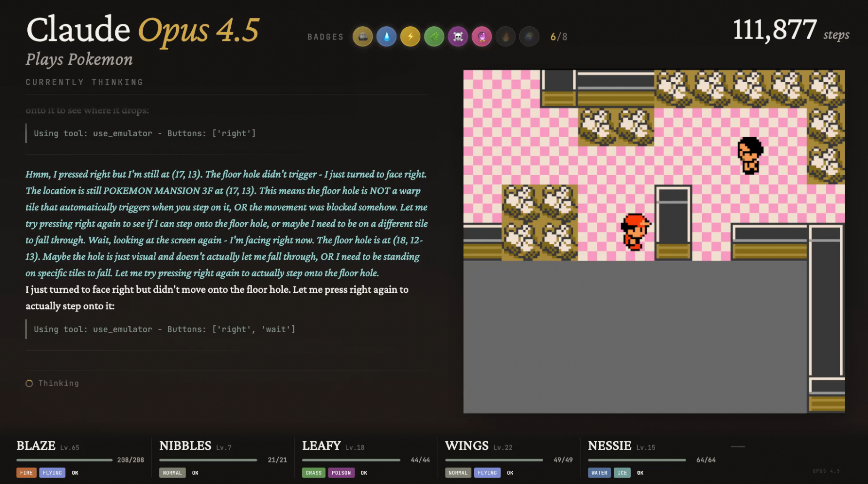Click the Boulder Badge icon
This screenshot has height=484, width=868.
(363, 37)
